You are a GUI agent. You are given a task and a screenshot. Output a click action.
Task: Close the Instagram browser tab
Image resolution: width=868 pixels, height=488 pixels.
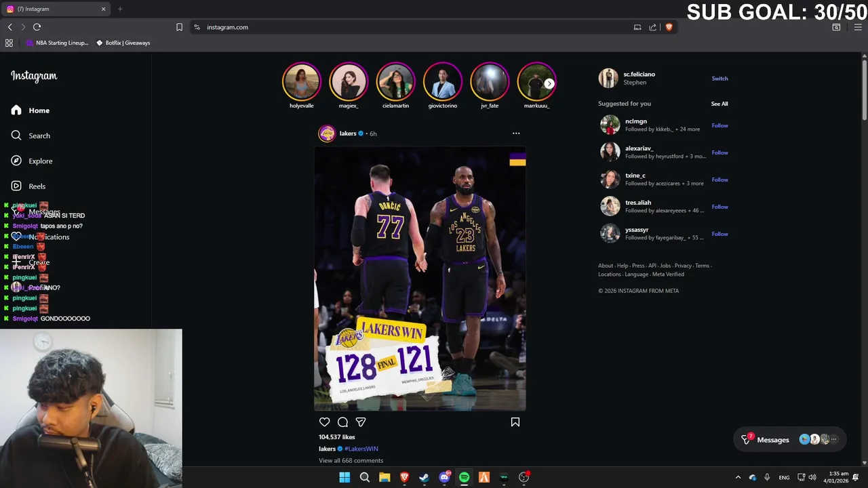[103, 9]
